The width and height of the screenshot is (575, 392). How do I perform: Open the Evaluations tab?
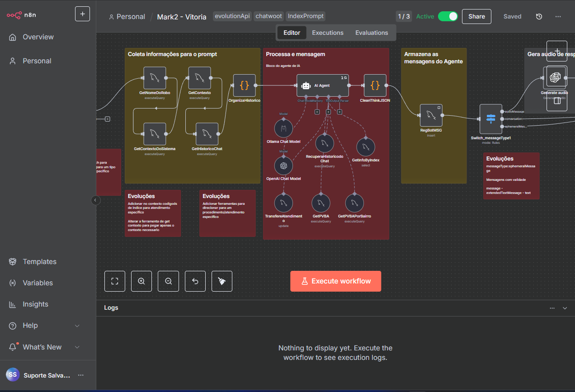372,33
